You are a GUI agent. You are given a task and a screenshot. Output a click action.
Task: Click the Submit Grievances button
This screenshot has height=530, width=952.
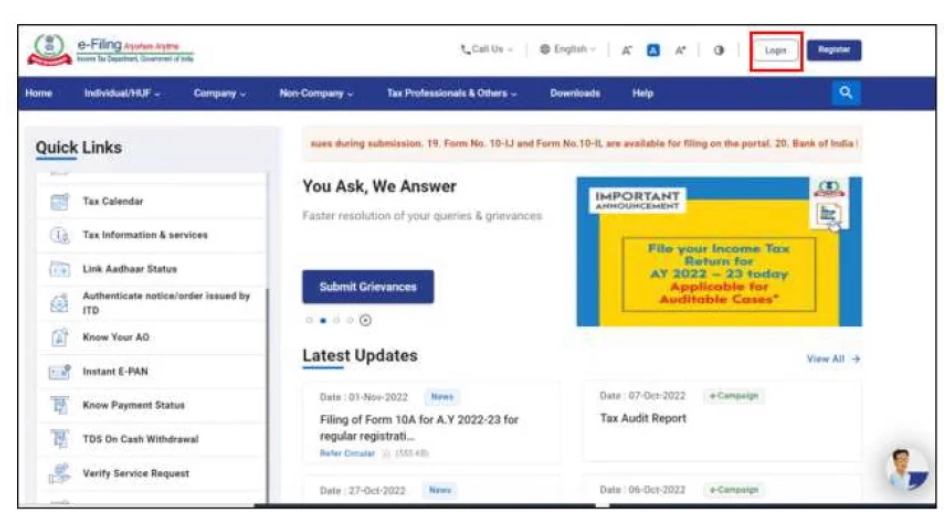(x=368, y=287)
